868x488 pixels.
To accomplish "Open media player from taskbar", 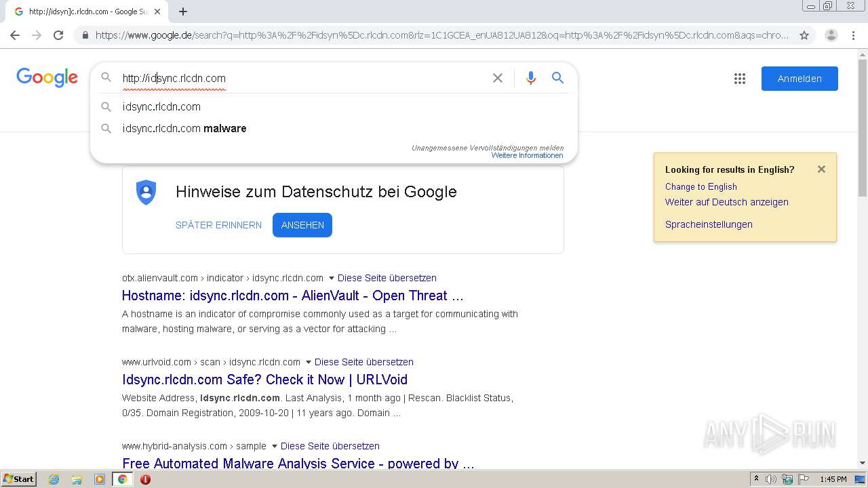I will point(100,479).
